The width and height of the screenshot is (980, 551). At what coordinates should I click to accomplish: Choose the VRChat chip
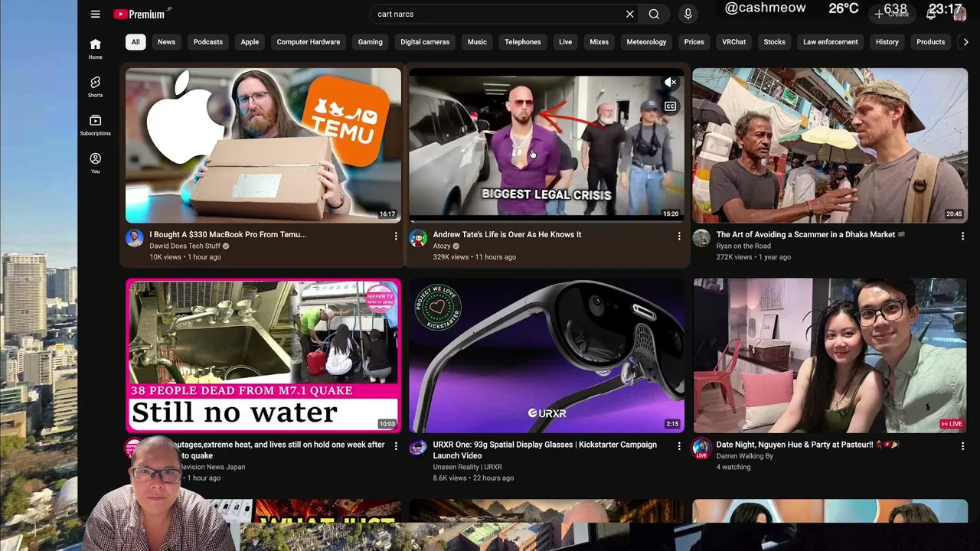(x=734, y=42)
